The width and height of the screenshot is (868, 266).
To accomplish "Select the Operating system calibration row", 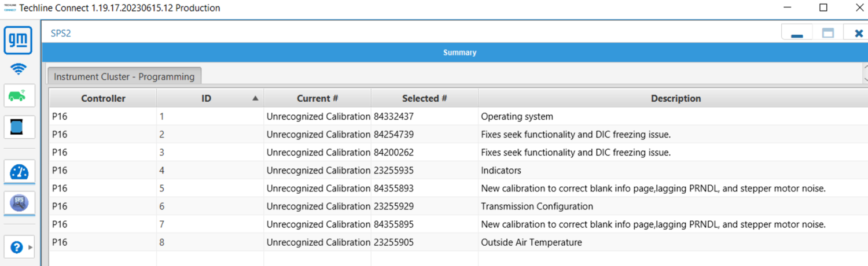I will coord(458,116).
